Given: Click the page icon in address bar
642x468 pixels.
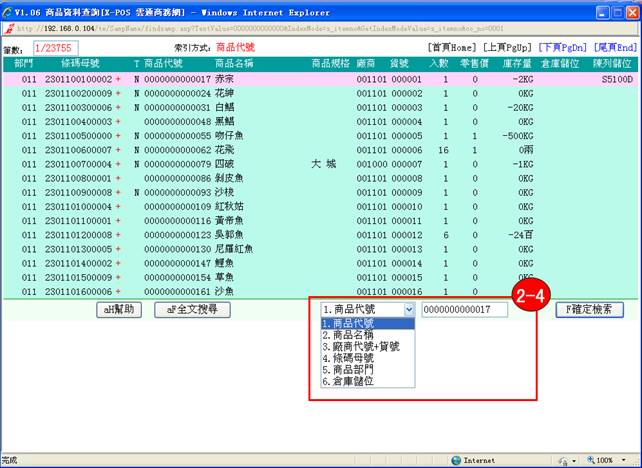Looking at the screenshot, I should (x=8, y=26).
